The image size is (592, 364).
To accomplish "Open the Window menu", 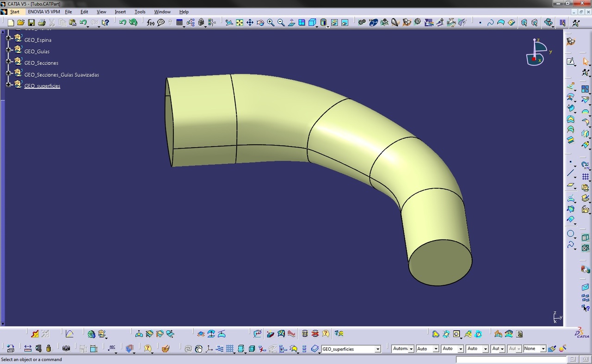I will point(162,12).
